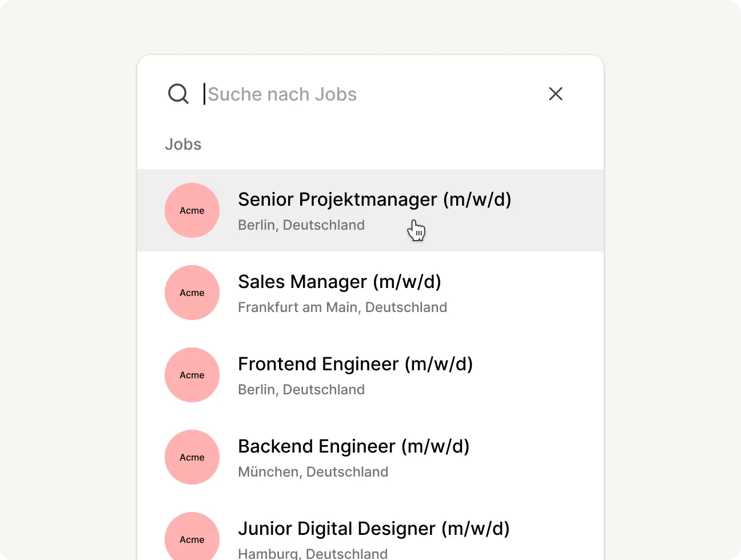Open the Junior Digital Designer (m/w/d) job

point(370,529)
